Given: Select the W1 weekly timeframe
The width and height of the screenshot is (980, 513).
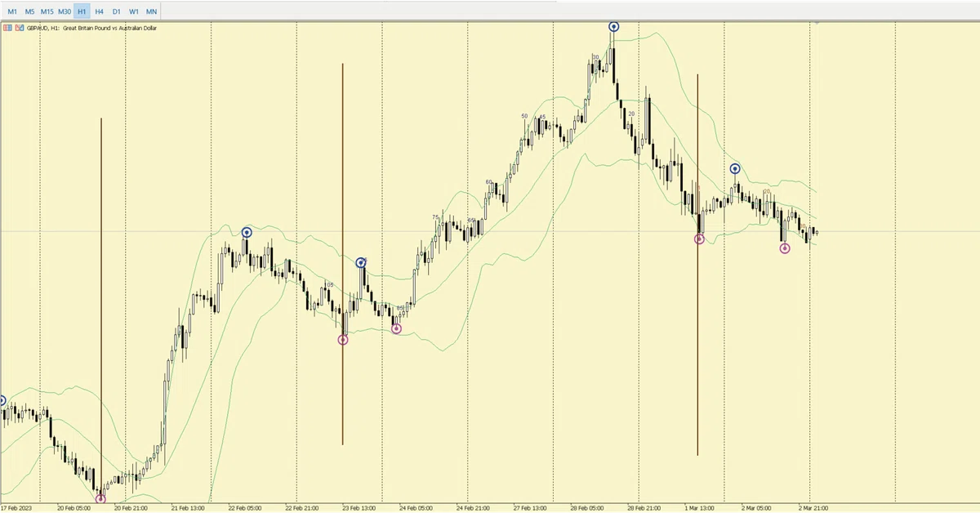Looking at the screenshot, I should pyautogui.click(x=134, y=11).
